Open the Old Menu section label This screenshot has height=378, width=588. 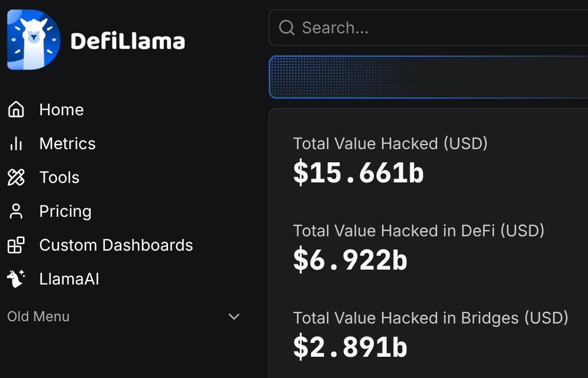38,317
